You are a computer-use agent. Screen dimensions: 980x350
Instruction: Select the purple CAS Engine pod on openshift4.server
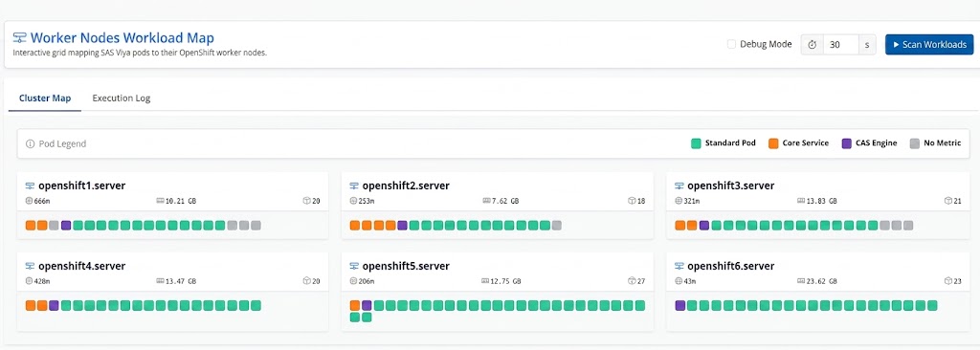pos(54,306)
